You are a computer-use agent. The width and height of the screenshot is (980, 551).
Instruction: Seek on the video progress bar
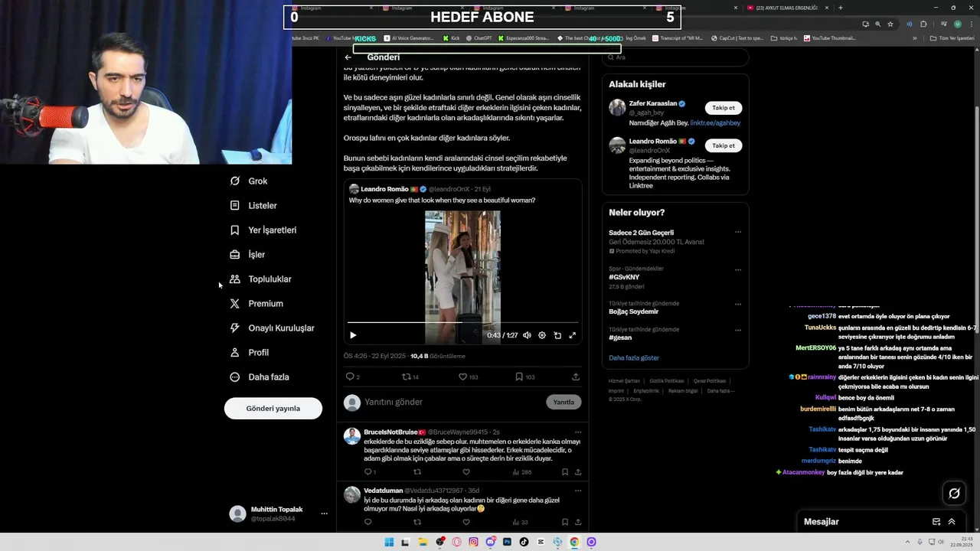point(462,323)
